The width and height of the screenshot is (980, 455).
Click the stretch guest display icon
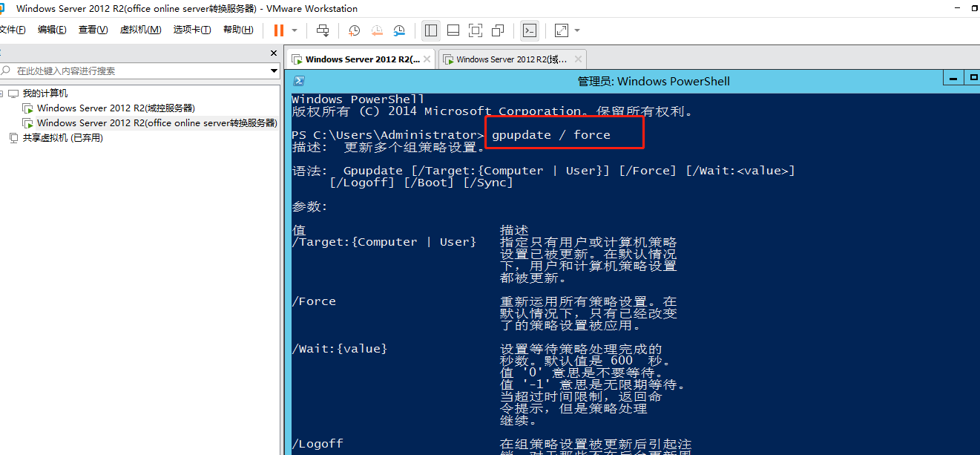pyautogui.click(x=562, y=30)
